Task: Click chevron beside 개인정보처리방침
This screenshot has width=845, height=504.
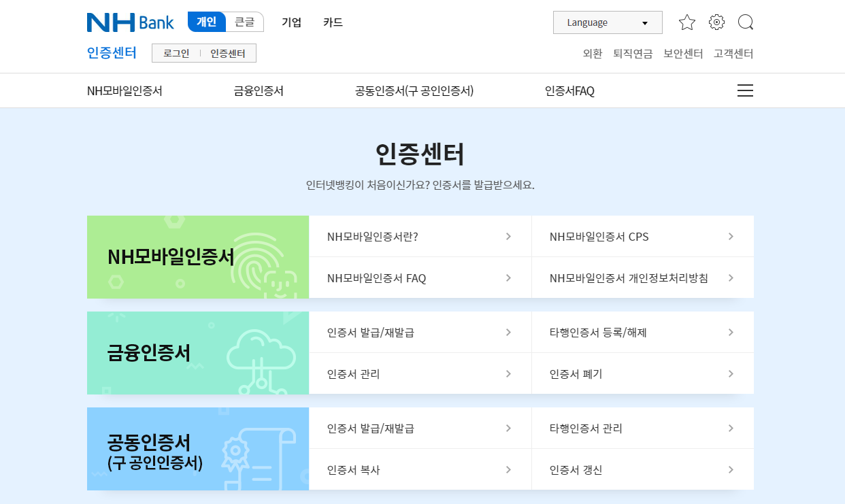Action: [x=731, y=278]
